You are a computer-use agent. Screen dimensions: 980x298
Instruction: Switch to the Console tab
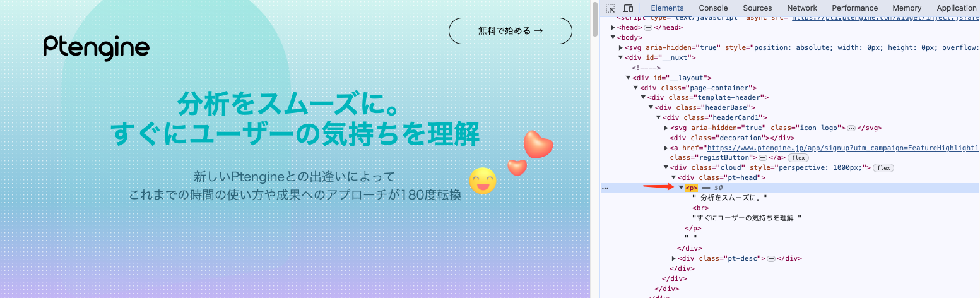point(713,8)
